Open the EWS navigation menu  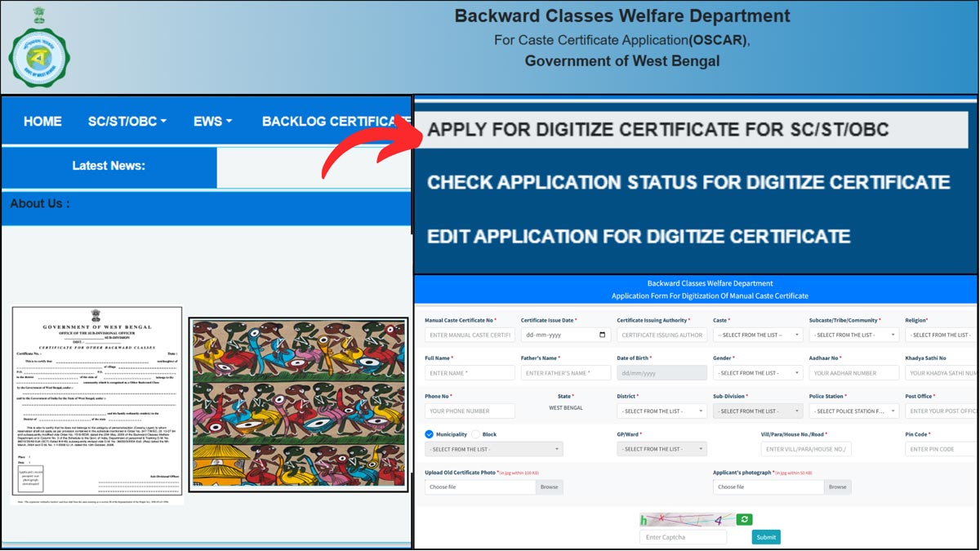tap(212, 122)
